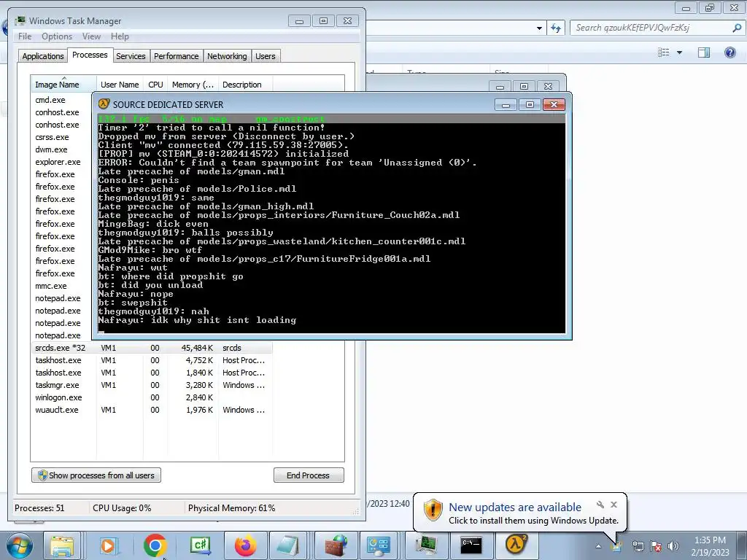The height and width of the screenshot is (560, 747).
Task: Switch to Source Dedicated Server taskbar icon
Action: tap(516, 545)
